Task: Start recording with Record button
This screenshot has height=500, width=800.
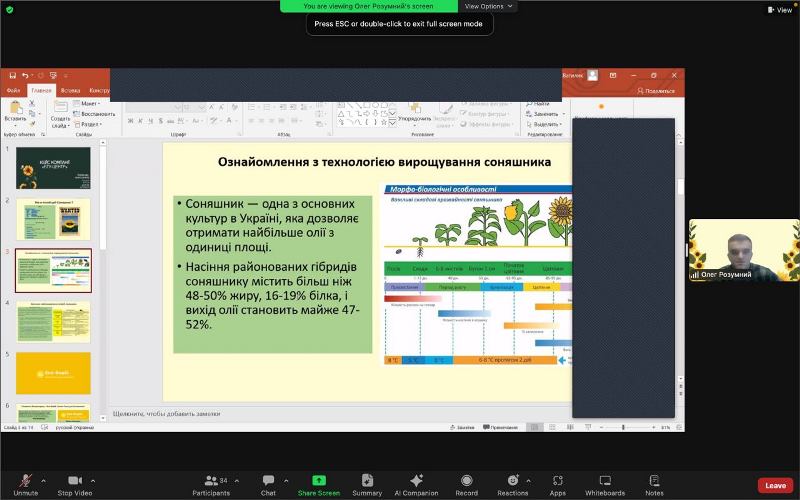Action: coord(466,481)
